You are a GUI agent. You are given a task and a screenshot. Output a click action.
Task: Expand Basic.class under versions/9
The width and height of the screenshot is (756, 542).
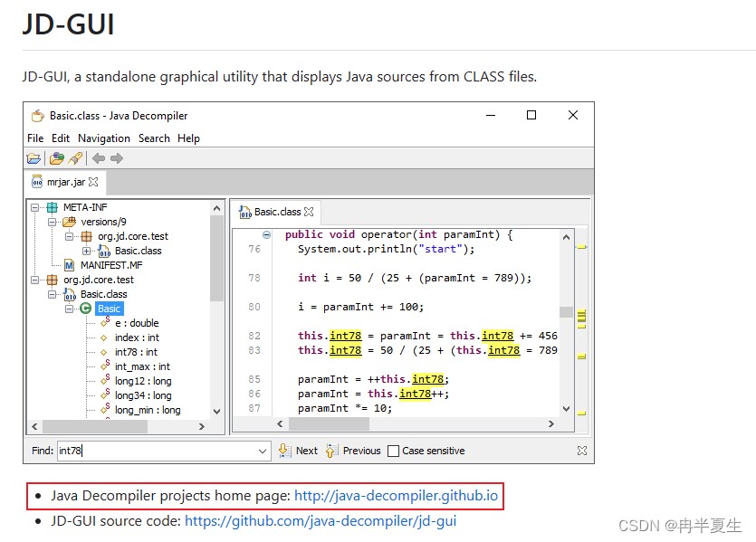pos(86,251)
